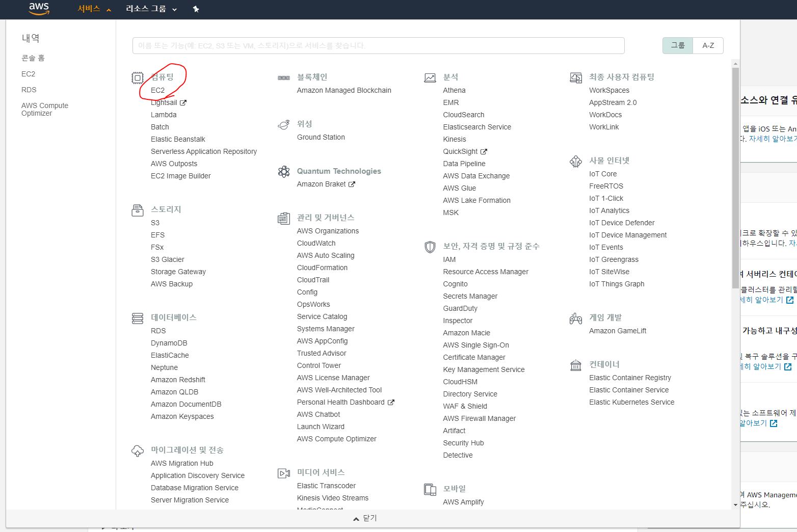Click the Security shield icon

click(430, 247)
